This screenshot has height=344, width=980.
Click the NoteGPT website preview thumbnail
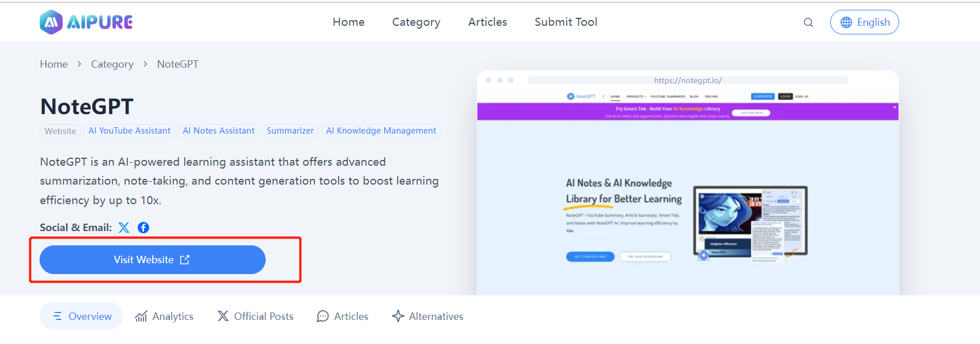(x=688, y=192)
